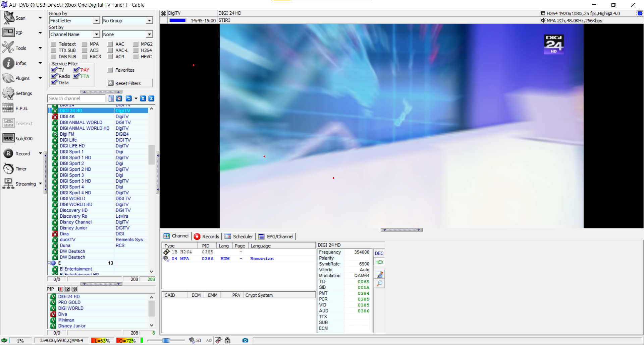Select PIP window 2
Viewport: 644px width, 345px height.
tap(67, 289)
